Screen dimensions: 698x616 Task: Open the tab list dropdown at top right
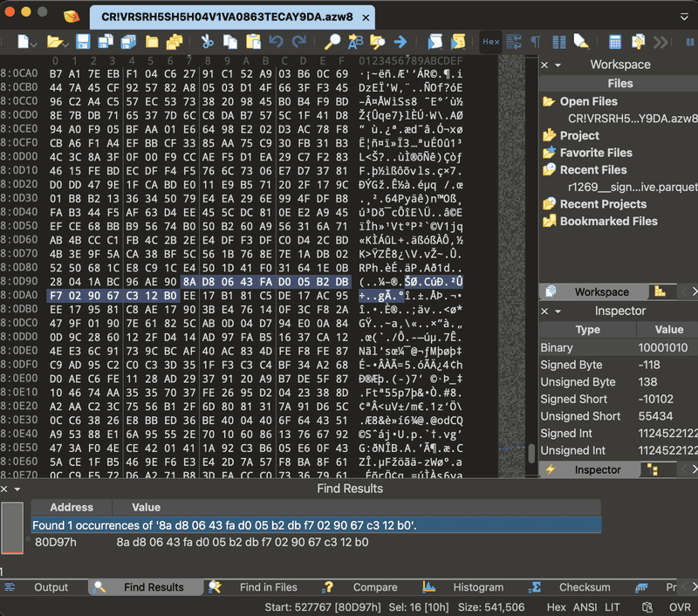point(684,17)
